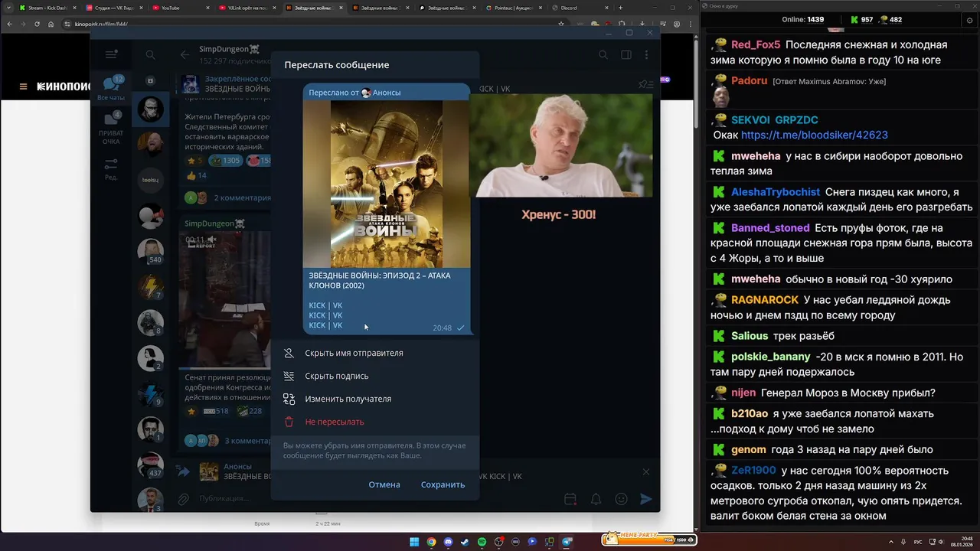The height and width of the screenshot is (551, 980).
Task: Open Kinopoisk hamburger menu
Action: tap(23, 86)
